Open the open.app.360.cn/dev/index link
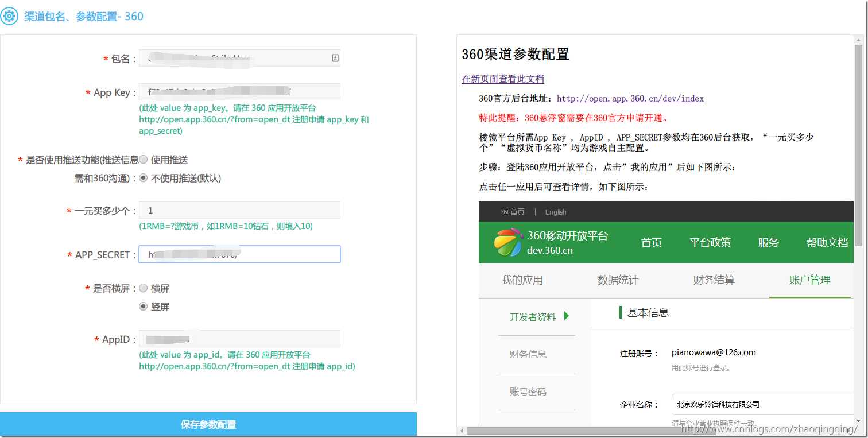868x438 pixels. (x=630, y=99)
